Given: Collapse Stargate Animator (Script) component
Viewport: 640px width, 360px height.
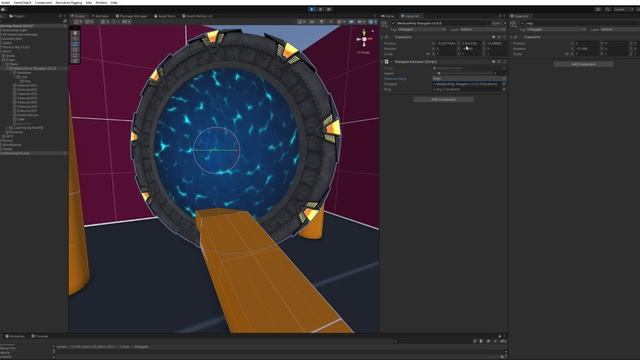Looking at the screenshot, I should coord(382,62).
